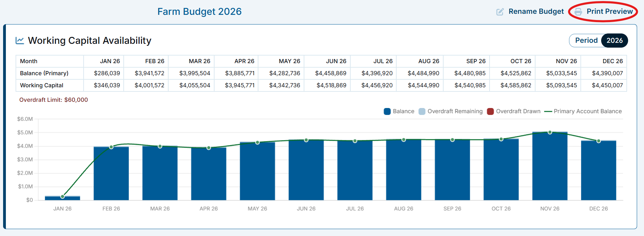Click the Overdraft Limit $60,000 text
The height and width of the screenshot is (236, 644).
(54, 100)
